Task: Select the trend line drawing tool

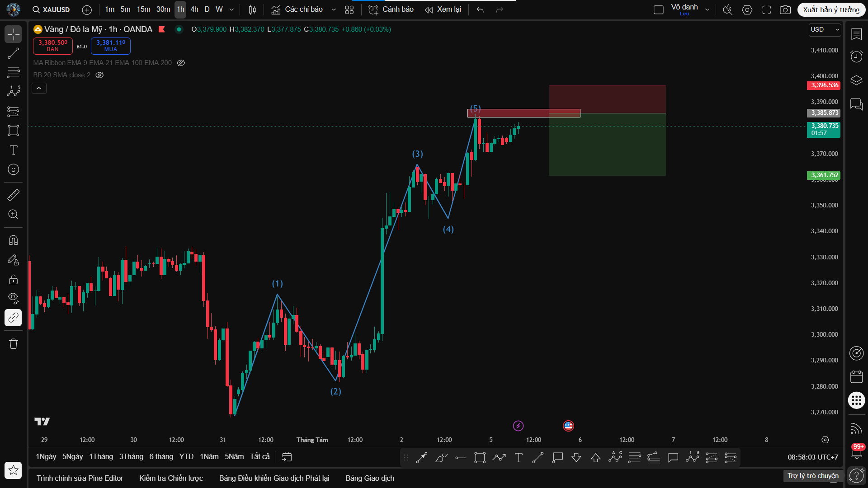Action: pos(13,53)
